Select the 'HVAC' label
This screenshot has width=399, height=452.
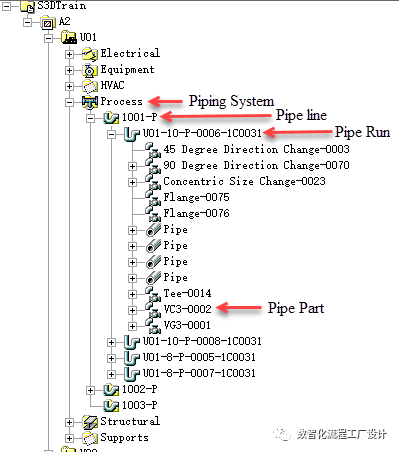pyautogui.click(x=112, y=85)
